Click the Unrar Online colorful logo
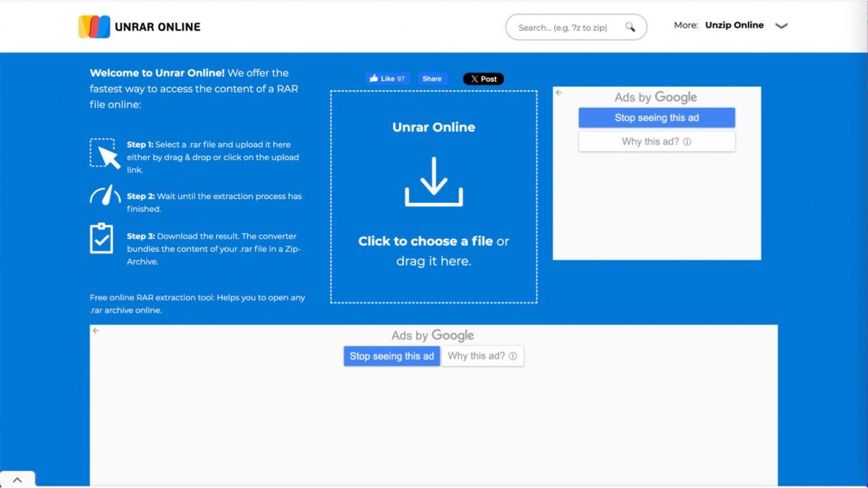This screenshot has width=868, height=488. [94, 25]
